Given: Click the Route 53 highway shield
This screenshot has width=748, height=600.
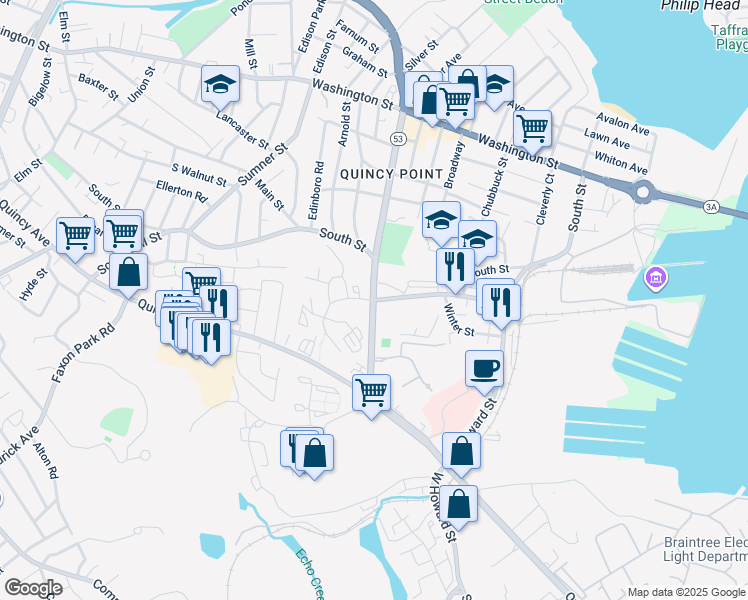Looking at the screenshot, I should point(398,137).
